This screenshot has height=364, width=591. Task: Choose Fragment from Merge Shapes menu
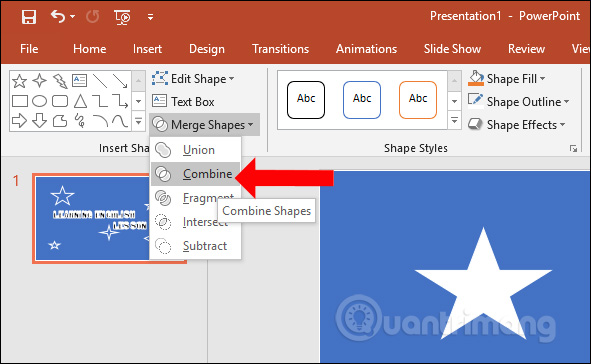(x=195, y=198)
